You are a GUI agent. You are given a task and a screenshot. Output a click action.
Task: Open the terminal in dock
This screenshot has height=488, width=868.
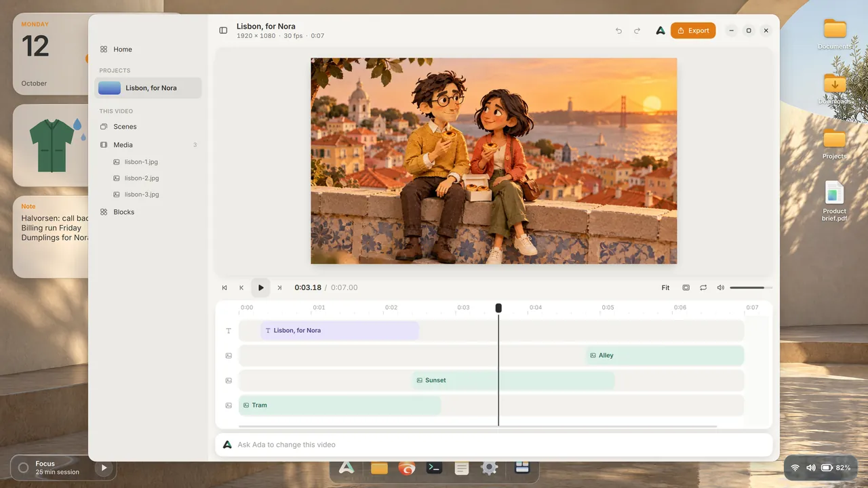tap(434, 468)
